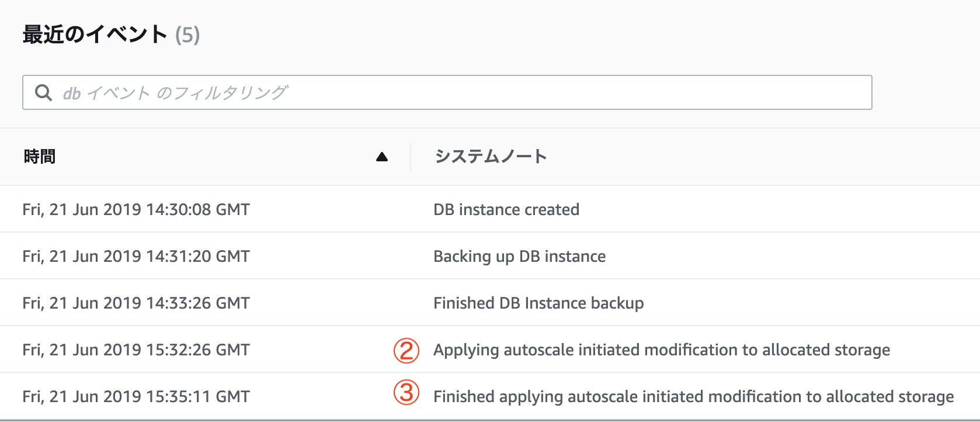The width and height of the screenshot is (980, 422).
Task: Click 'Finished applying autoscale initiated modification' event note
Action: pos(694,396)
